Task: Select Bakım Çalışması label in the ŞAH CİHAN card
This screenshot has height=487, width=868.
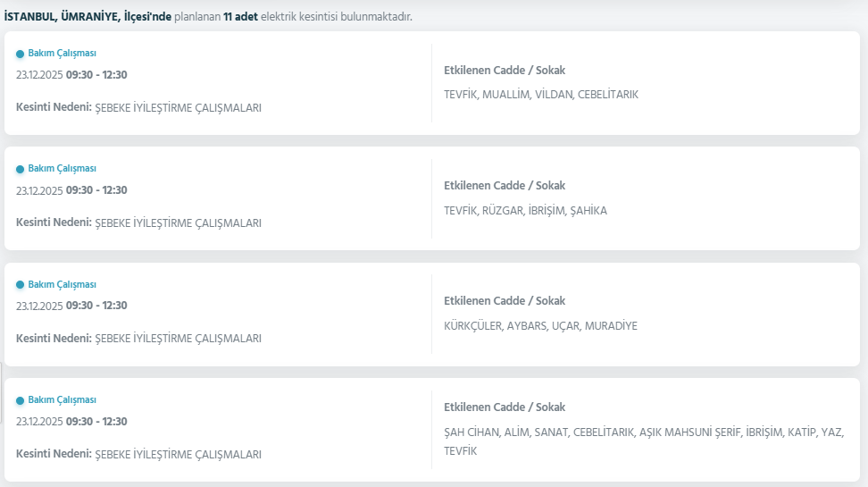Action: 62,399
